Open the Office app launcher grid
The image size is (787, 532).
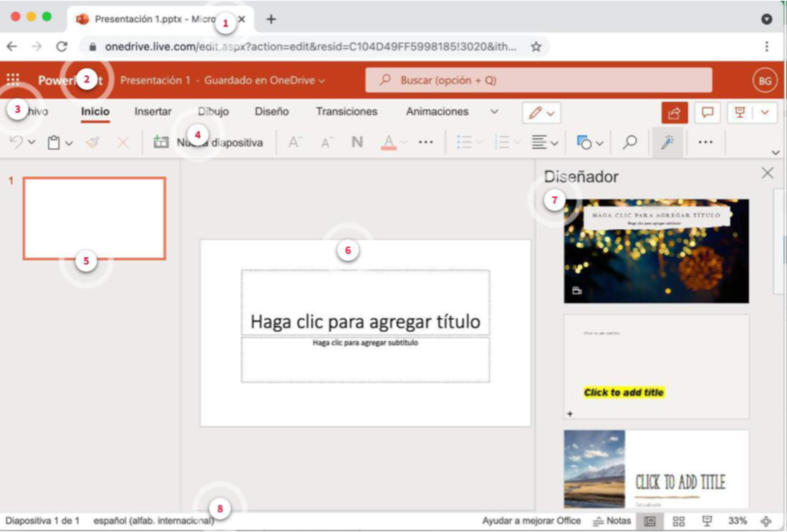(x=13, y=80)
